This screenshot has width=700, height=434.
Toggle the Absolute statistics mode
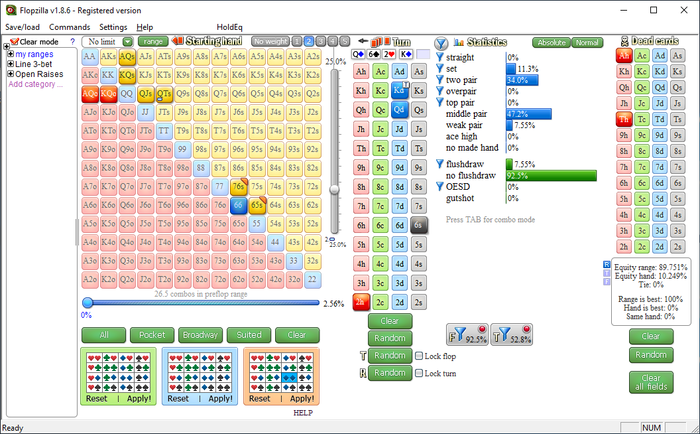[551, 42]
